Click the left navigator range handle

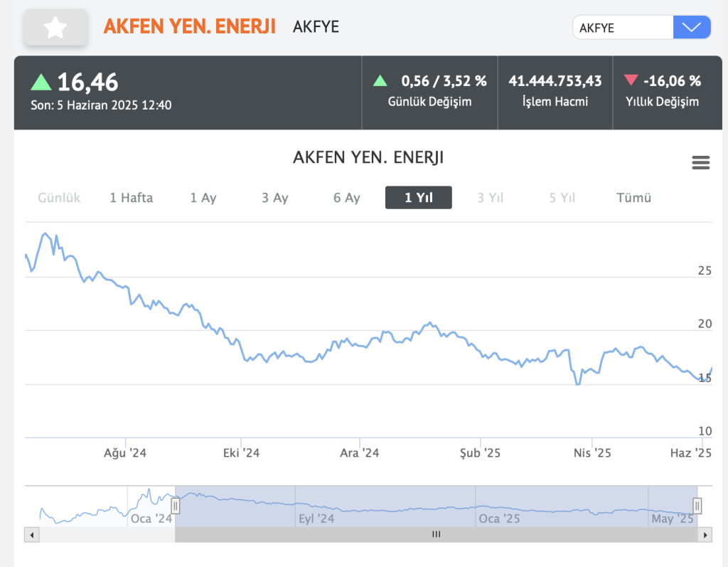(x=176, y=506)
